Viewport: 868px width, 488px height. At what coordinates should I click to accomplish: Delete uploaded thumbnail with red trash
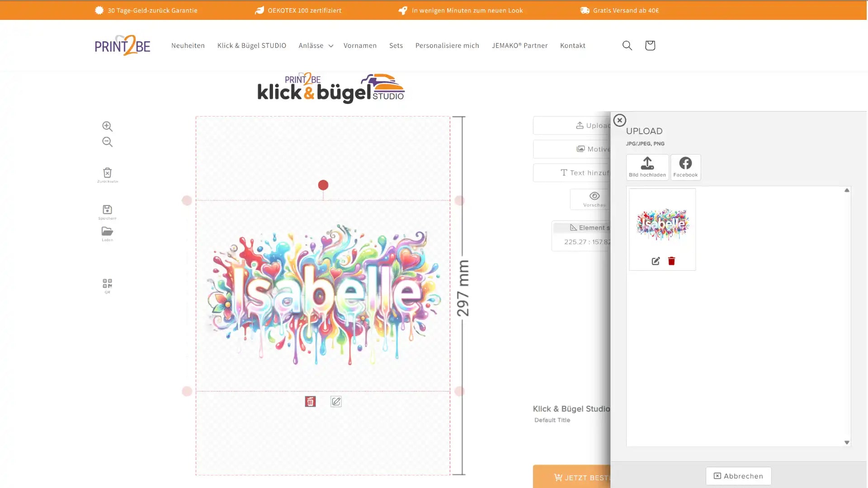671,261
